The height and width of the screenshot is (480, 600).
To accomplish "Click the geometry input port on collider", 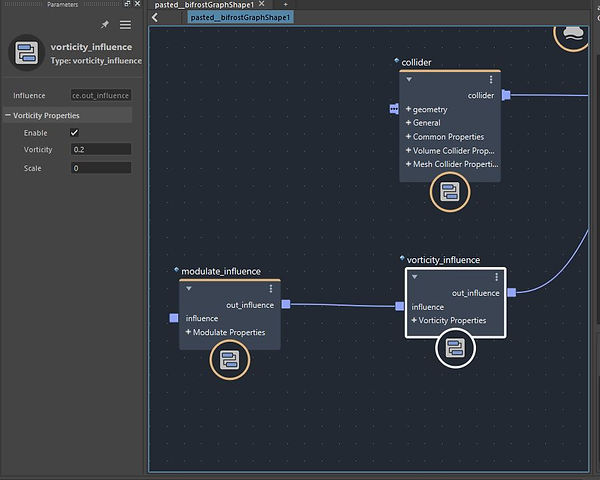I will tap(394, 109).
